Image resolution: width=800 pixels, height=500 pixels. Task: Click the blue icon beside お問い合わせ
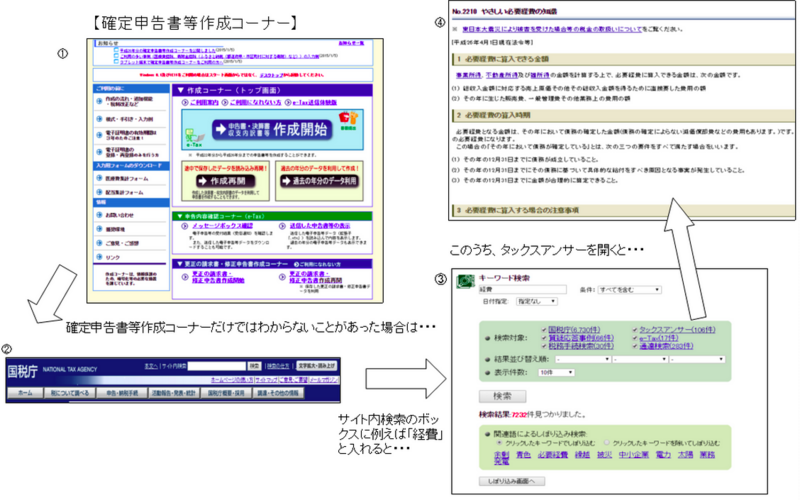coord(99,215)
